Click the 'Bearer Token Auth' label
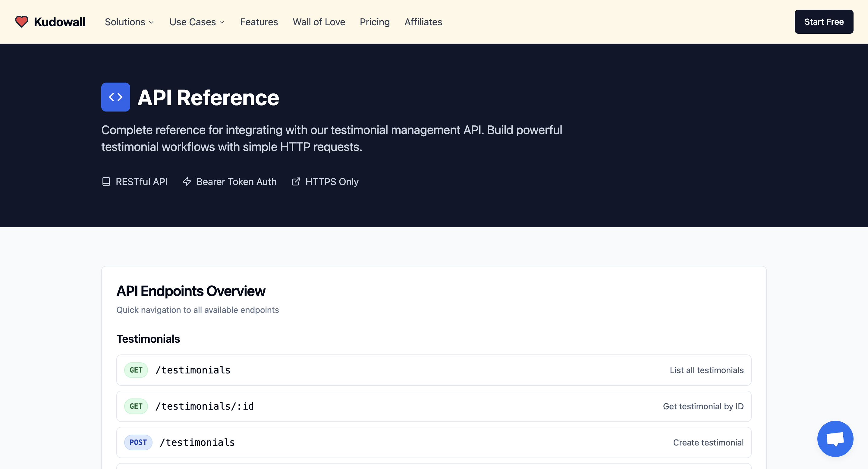Image resolution: width=868 pixels, height=469 pixels. [236, 182]
